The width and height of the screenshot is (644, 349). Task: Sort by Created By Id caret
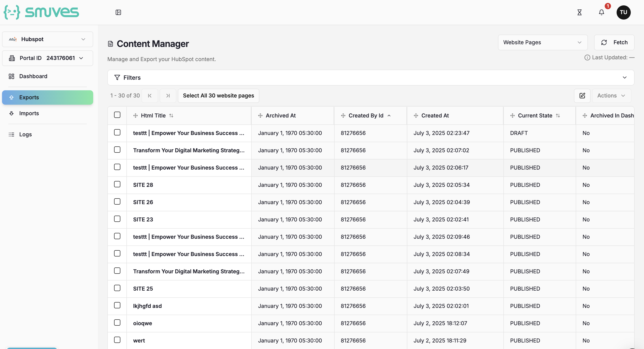389,115
